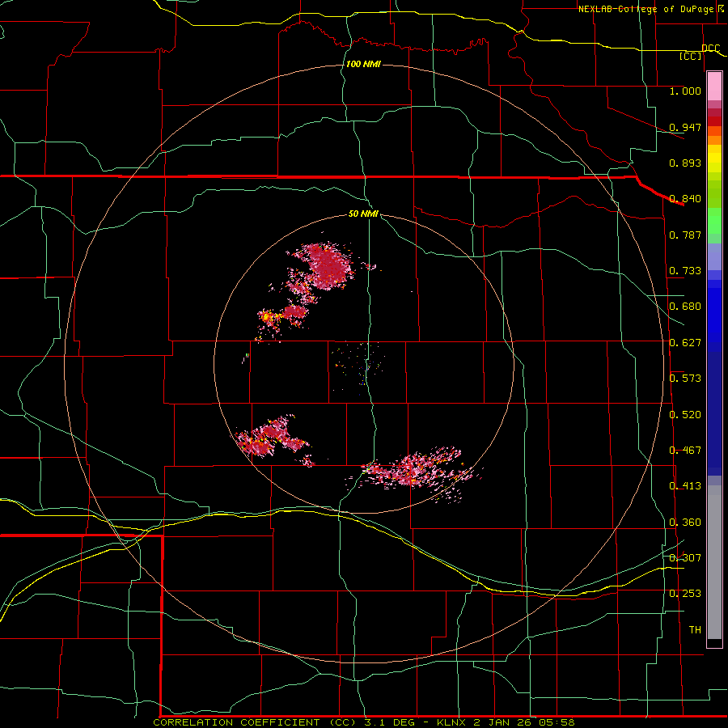
Task: Select the 1.000 scale value
Action: tap(685, 91)
